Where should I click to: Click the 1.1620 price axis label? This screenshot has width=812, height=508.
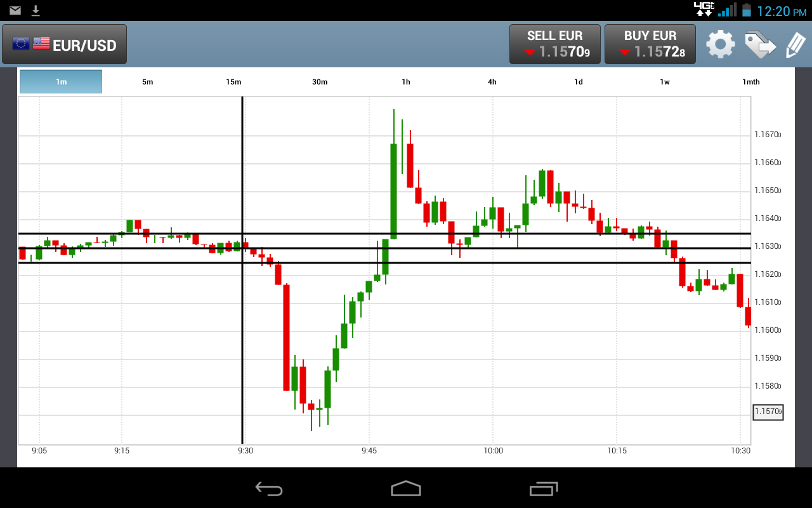768,274
